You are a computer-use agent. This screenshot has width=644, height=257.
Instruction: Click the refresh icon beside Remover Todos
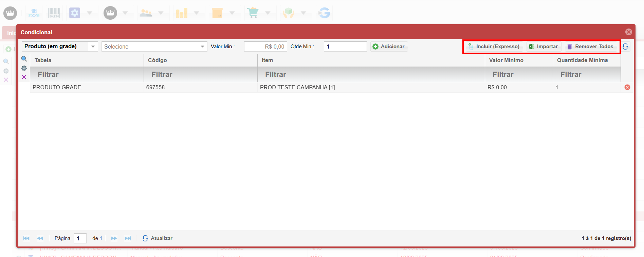[625, 47]
